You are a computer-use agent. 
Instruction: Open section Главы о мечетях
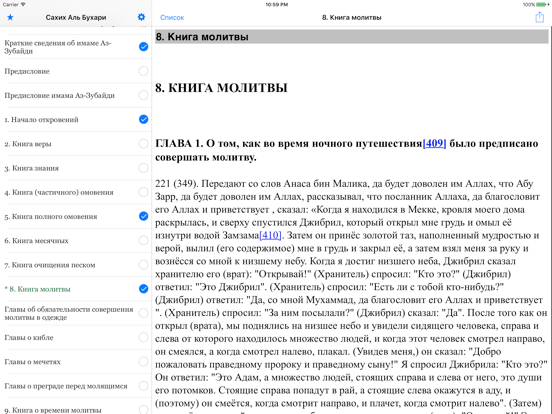[32, 362]
